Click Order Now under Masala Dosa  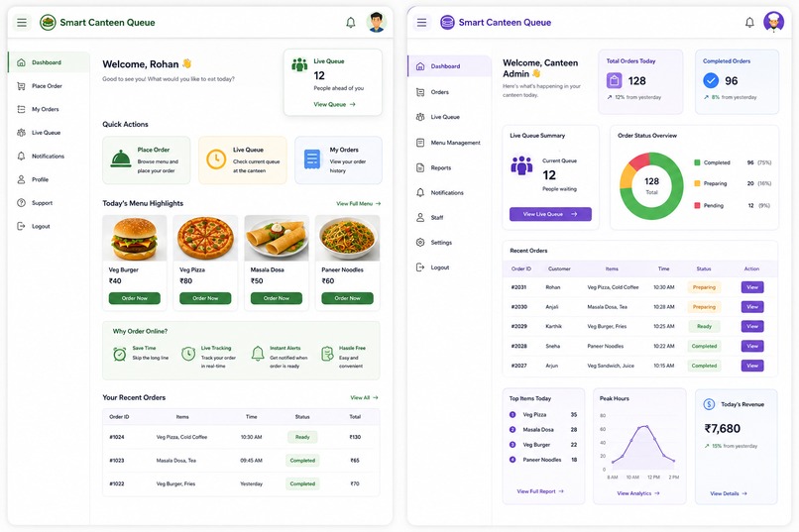[x=277, y=298]
